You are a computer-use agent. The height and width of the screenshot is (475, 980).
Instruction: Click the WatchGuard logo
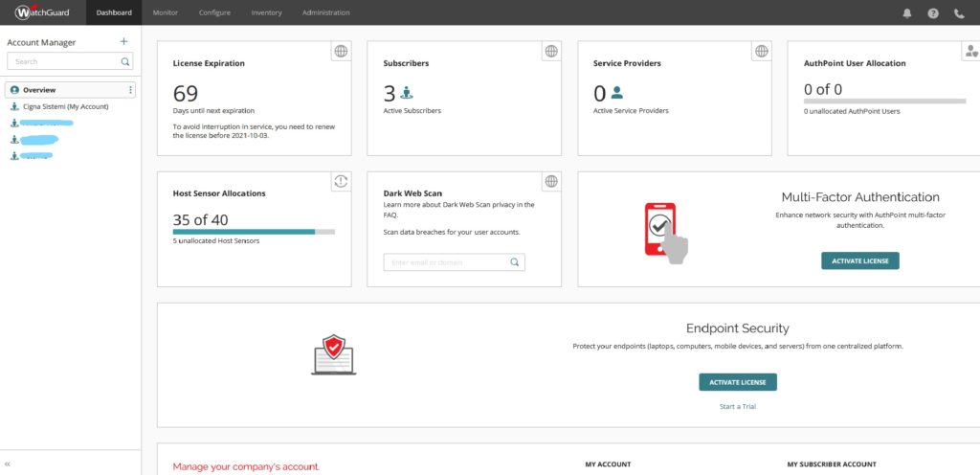point(42,11)
